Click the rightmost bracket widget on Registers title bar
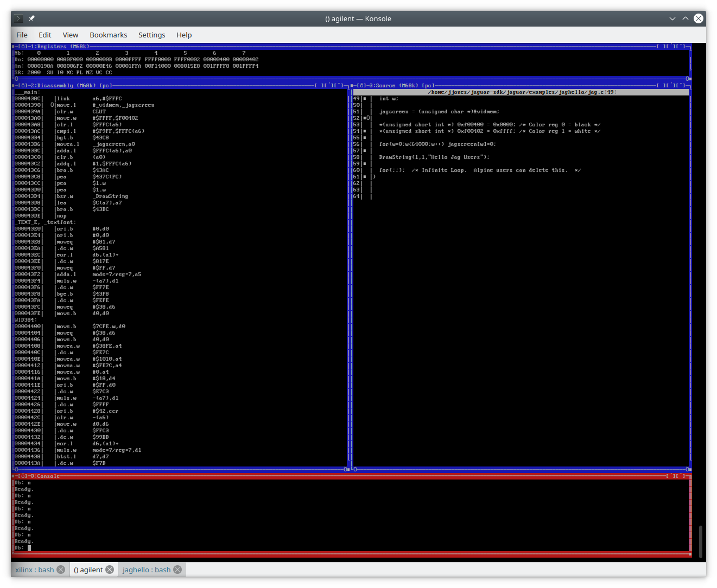This screenshot has height=588, width=717. pos(682,47)
